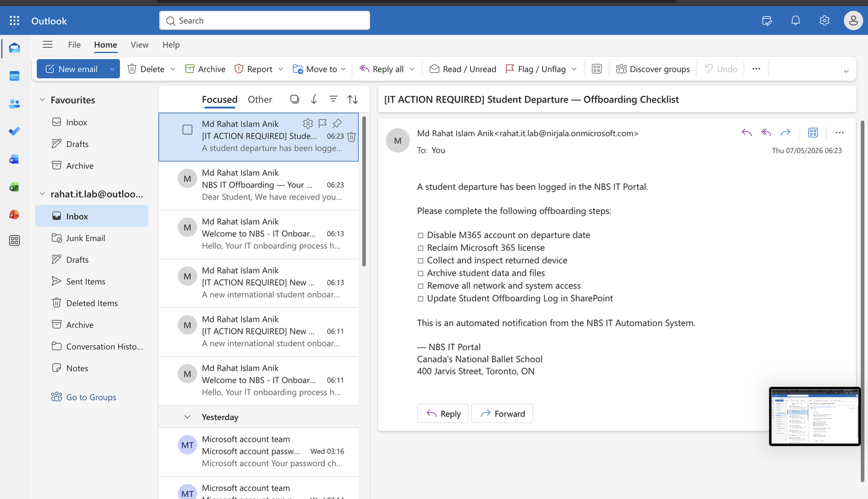The width and height of the screenshot is (868, 499).
Task: Open the Calendar app in sidebar
Action: click(14, 76)
